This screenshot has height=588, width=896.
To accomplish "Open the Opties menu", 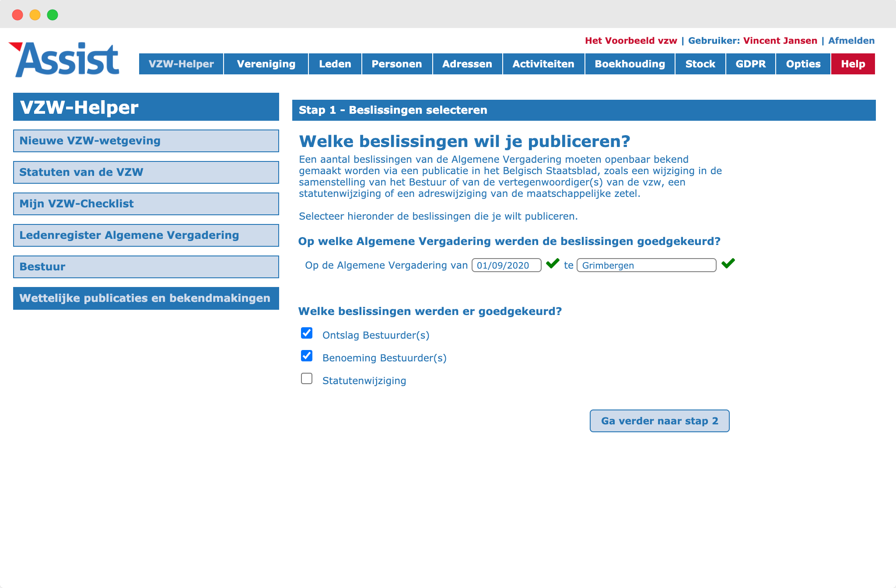I will [803, 64].
